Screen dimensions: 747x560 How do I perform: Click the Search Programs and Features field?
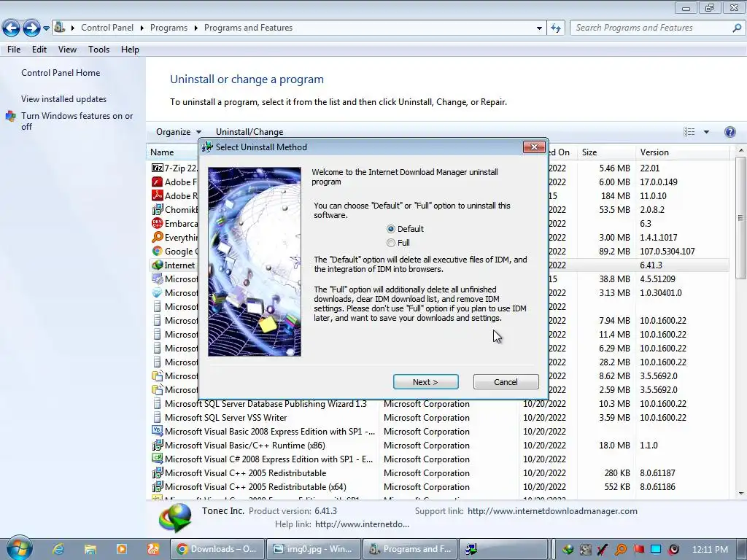point(651,28)
